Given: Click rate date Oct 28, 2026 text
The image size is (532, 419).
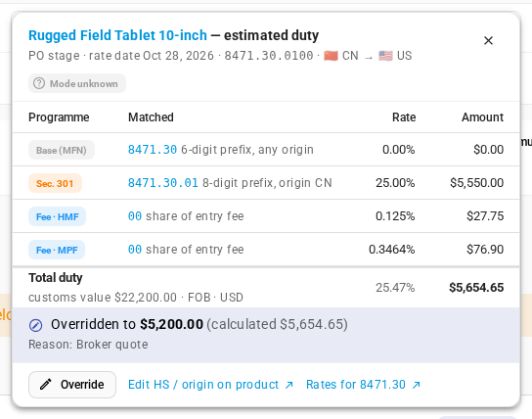Looking at the screenshot, I should click(x=152, y=56).
